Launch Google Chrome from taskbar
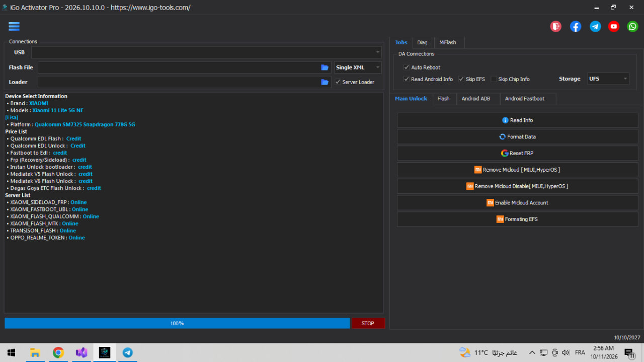The image size is (644, 362). [58, 352]
